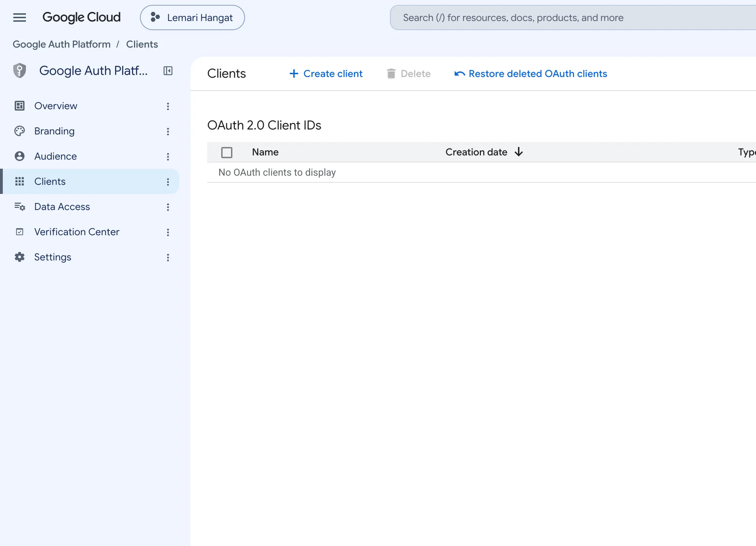Click the Delete button
The width and height of the screenshot is (756, 546).
409,73
